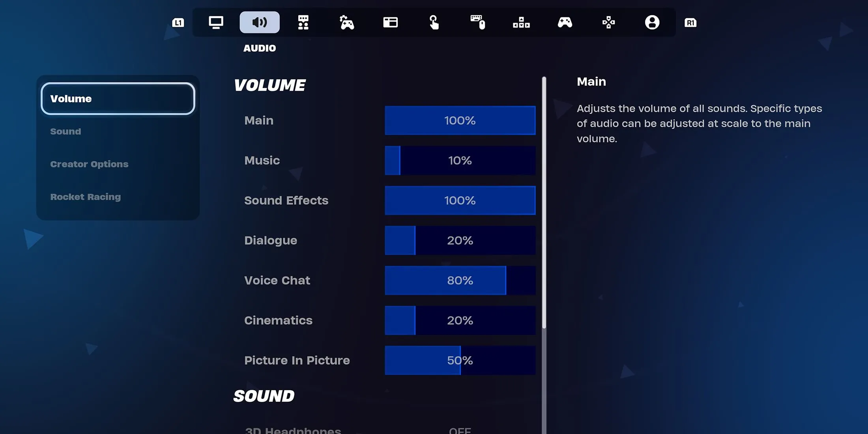Adjust the Dialogue volume bar

point(460,240)
